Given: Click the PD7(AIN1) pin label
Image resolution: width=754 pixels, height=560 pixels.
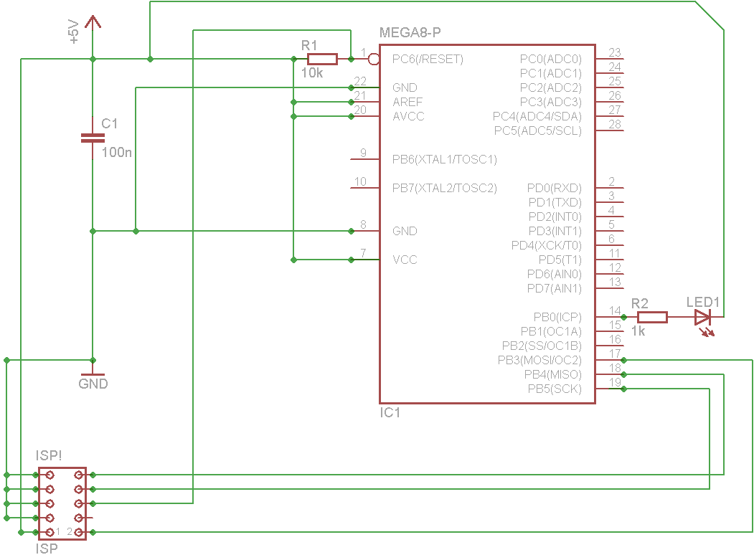Looking at the screenshot, I should 555,288.
